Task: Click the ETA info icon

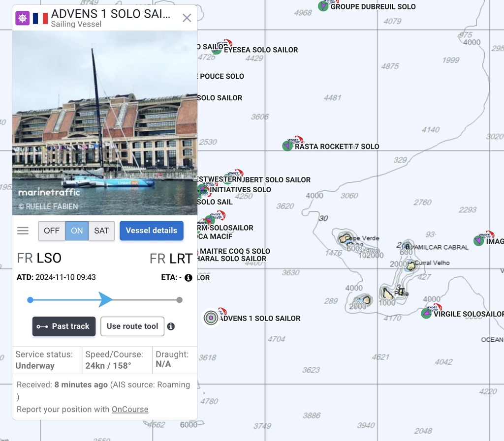Action: (189, 278)
